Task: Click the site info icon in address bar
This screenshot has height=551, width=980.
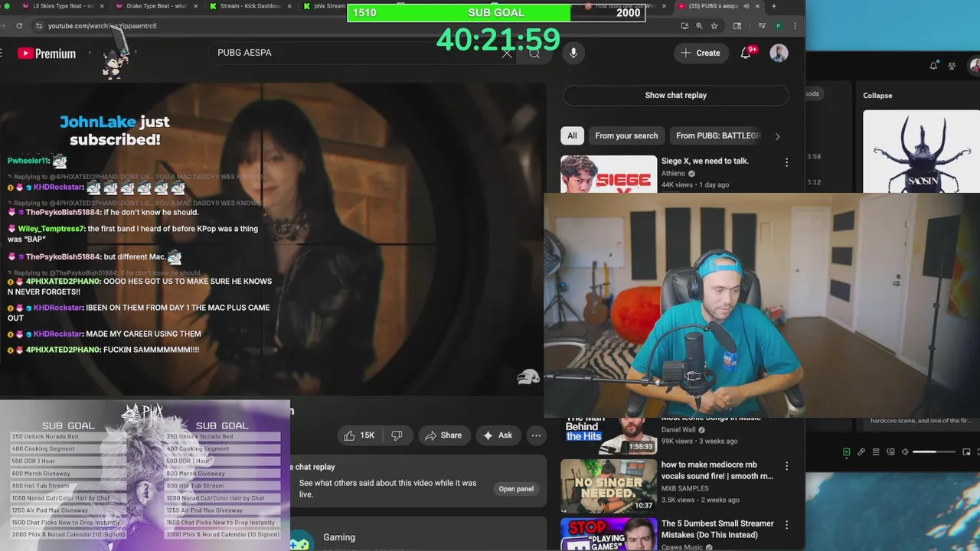Action: (x=38, y=25)
